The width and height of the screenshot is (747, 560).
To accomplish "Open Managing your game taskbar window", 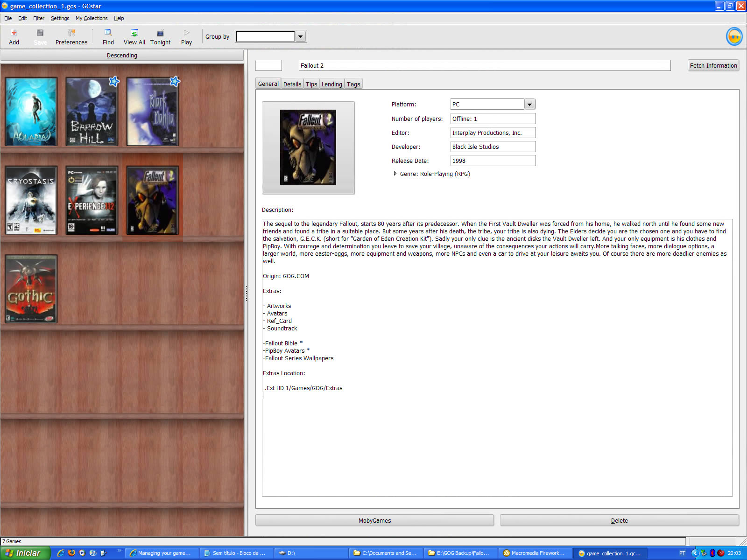I will pos(162,553).
